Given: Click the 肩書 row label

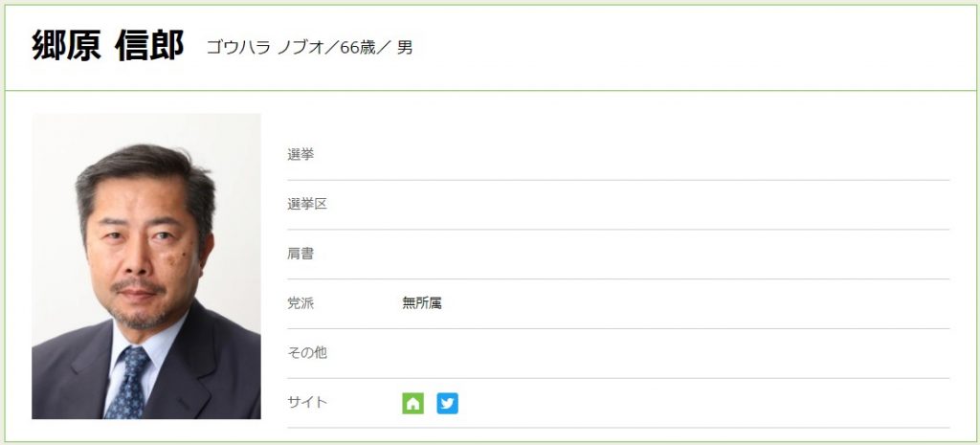Looking at the screenshot, I should (x=301, y=254).
